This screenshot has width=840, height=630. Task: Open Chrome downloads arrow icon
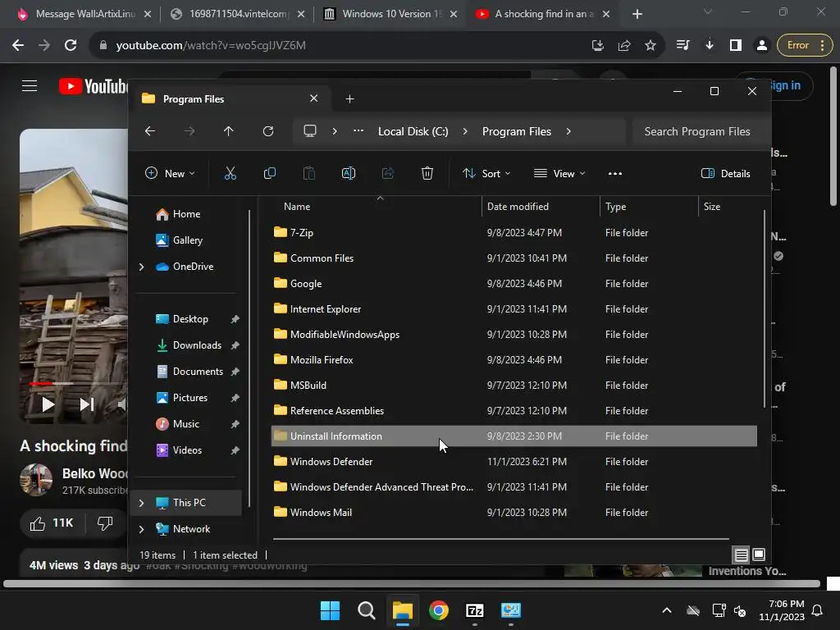[x=710, y=46]
